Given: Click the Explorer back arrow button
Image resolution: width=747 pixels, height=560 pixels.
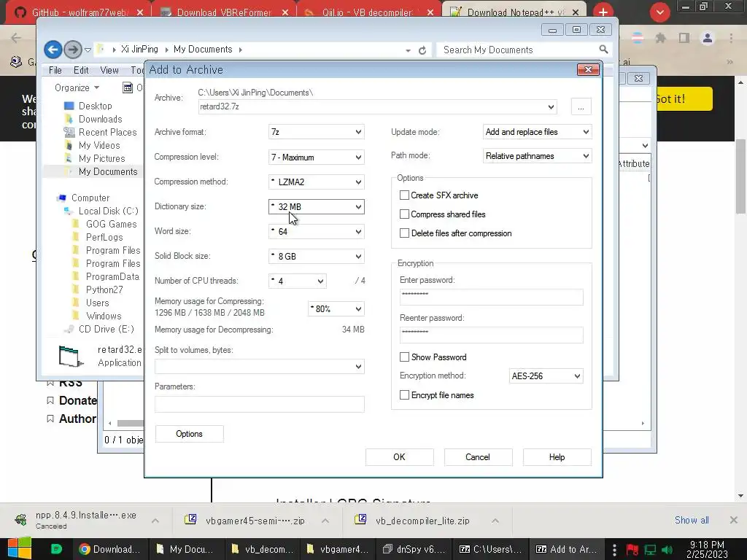Looking at the screenshot, I should (53, 50).
